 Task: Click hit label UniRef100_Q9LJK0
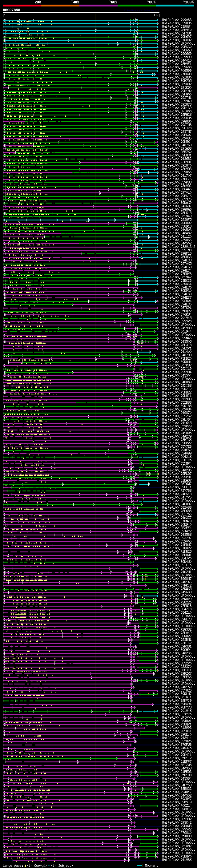[x=177, y=128]
